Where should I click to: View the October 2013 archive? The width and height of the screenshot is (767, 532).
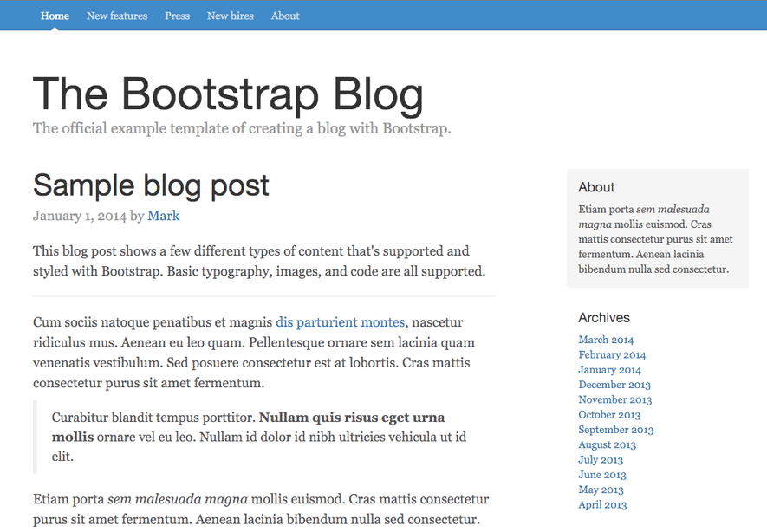coord(609,414)
